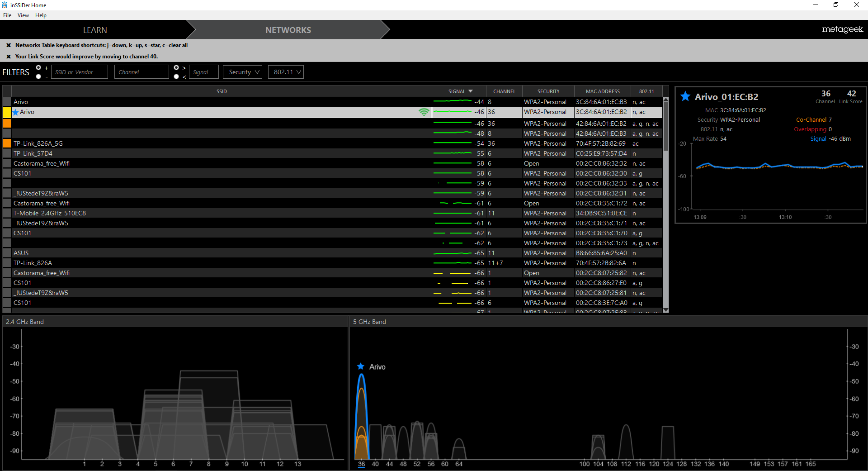Click the orange color box of TP-Link_826A_5G row
The height and width of the screenshot is (471, 868).
pyautogui.click(x=7, y=143)
